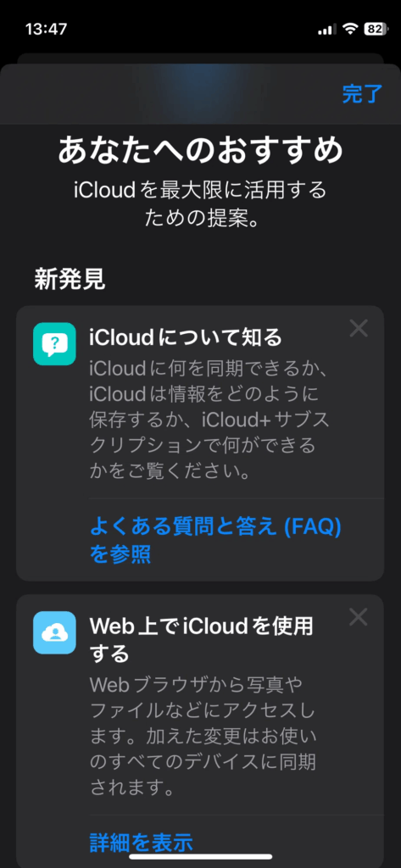Dismiss the iCloudについて知る card
This screenshot has height=868, width=401.
pyautogui.click(x=359, y=329)
